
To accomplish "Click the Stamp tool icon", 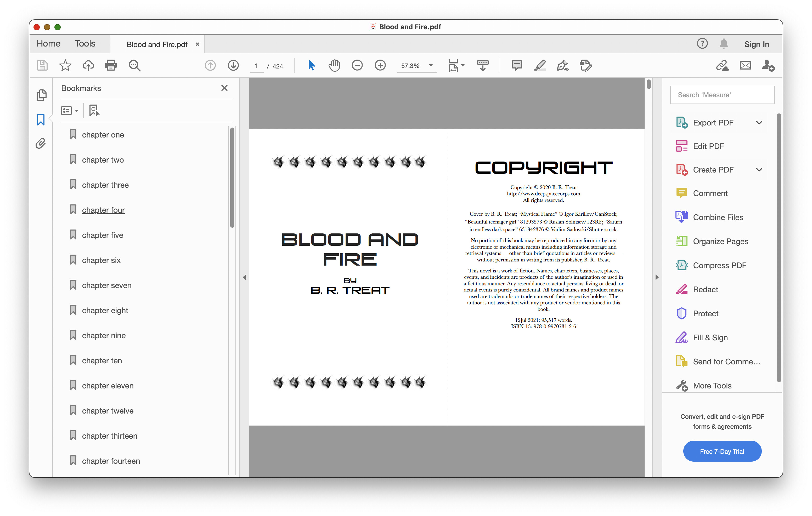I will pyautogui.click(x=585, y=65).
